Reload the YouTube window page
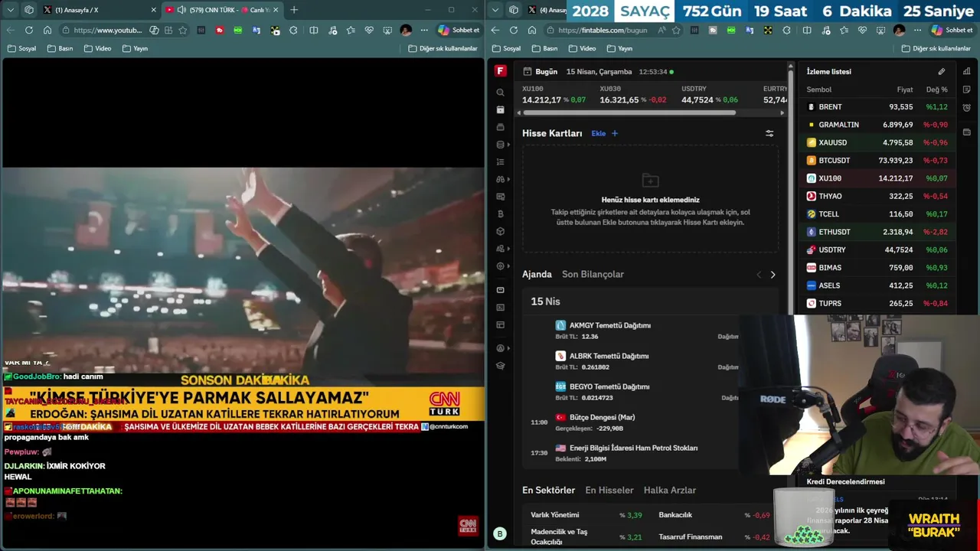This screenshot has height=551, width=980. point(29,30)
